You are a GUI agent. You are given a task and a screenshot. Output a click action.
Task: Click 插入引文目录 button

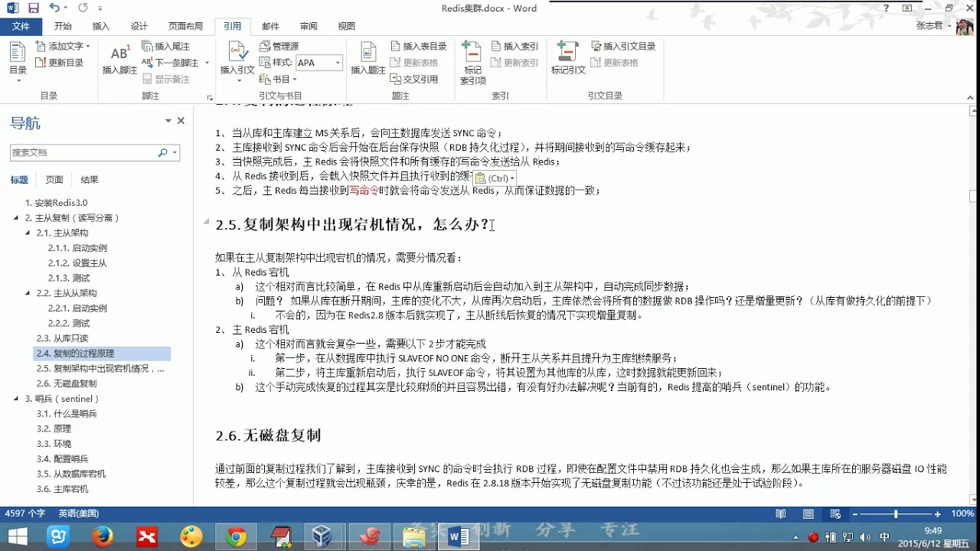[623, 47]
